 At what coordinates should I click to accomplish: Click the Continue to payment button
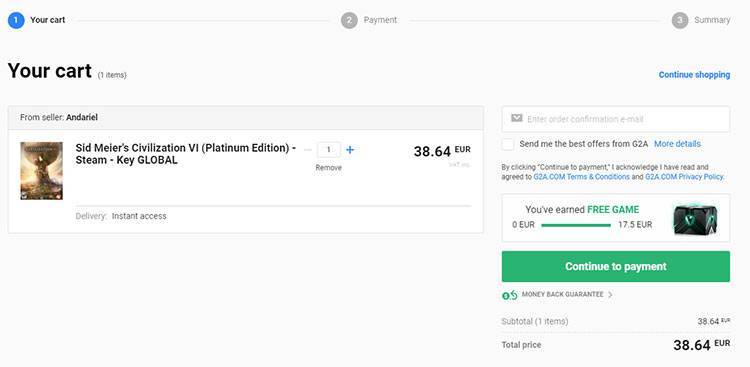tap(616, 267)
